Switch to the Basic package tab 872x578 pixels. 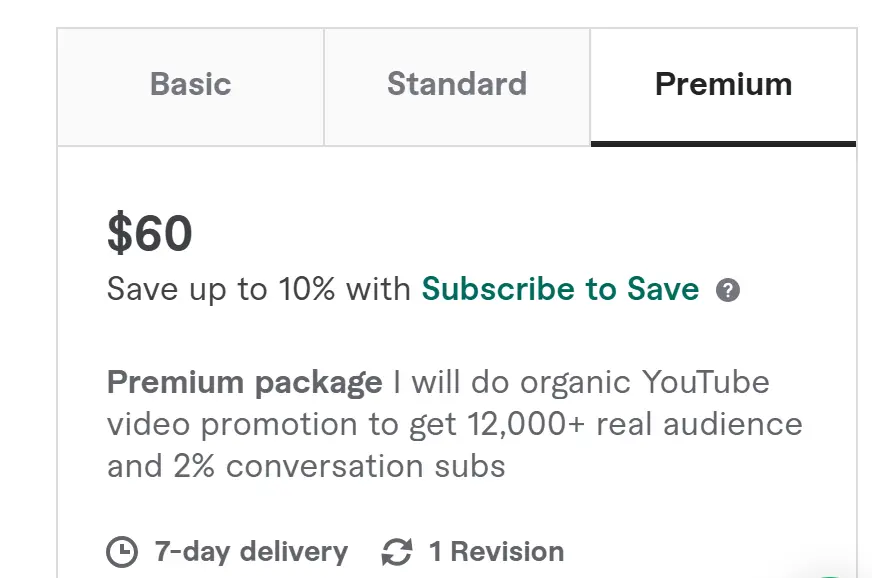[x=190, y=85]
